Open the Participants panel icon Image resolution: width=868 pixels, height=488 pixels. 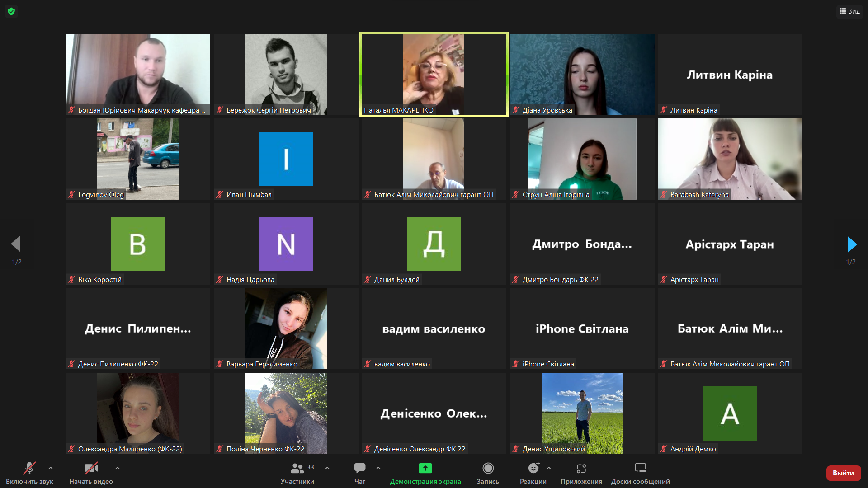click(297, 469)
